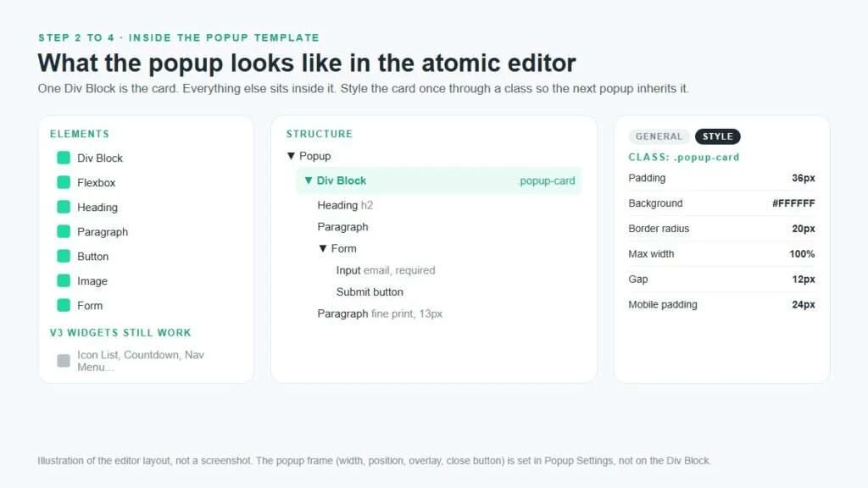The image size is (868, 488).
Task: Click the STRUCTURE panel heading
Action: (x=320, y=134)
